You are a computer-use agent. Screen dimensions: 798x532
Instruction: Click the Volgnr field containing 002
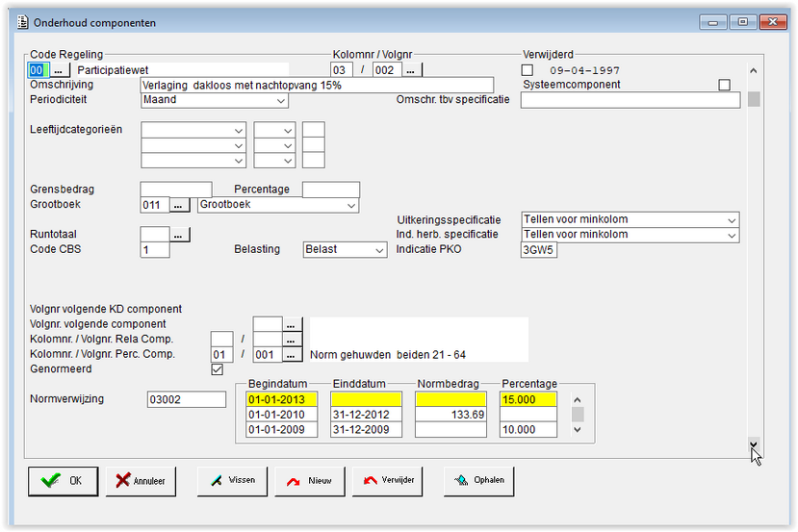(x=387, y=70)
